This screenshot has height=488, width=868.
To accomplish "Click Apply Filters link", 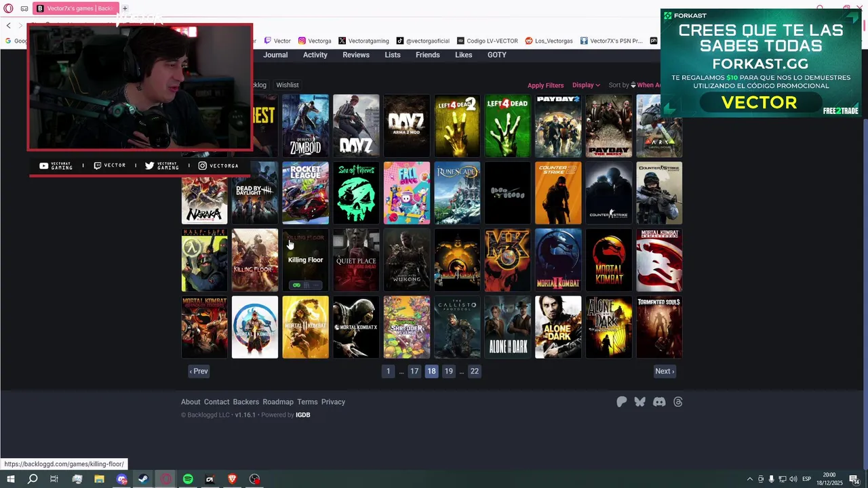I will [546, 85].
